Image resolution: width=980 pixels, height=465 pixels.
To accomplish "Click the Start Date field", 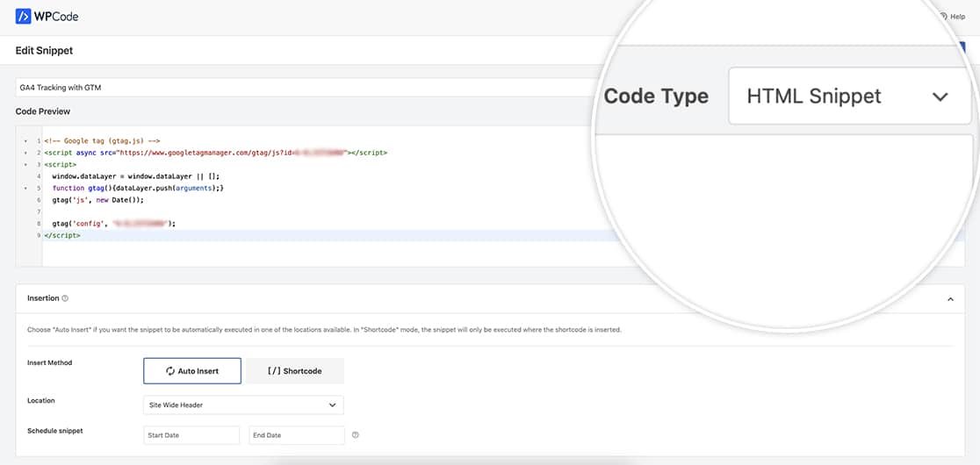I will [191, 435].
